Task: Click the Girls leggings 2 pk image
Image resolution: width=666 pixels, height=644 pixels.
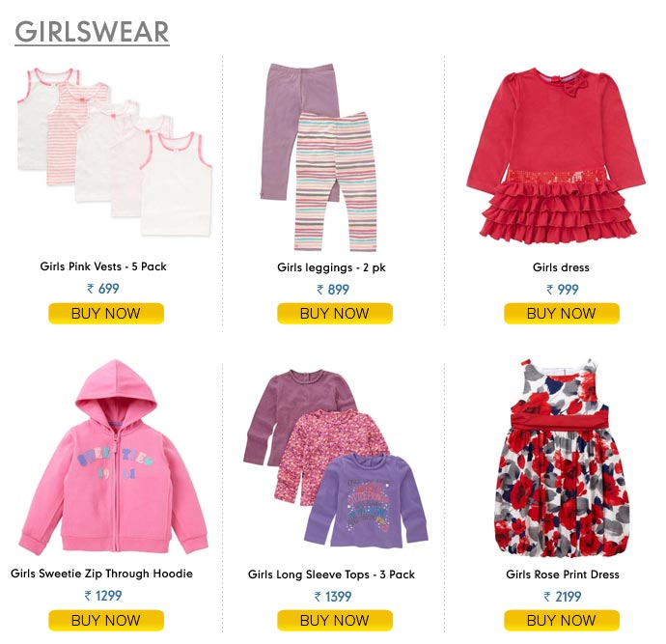Action: pyautogui.click(x=319, y=157)
